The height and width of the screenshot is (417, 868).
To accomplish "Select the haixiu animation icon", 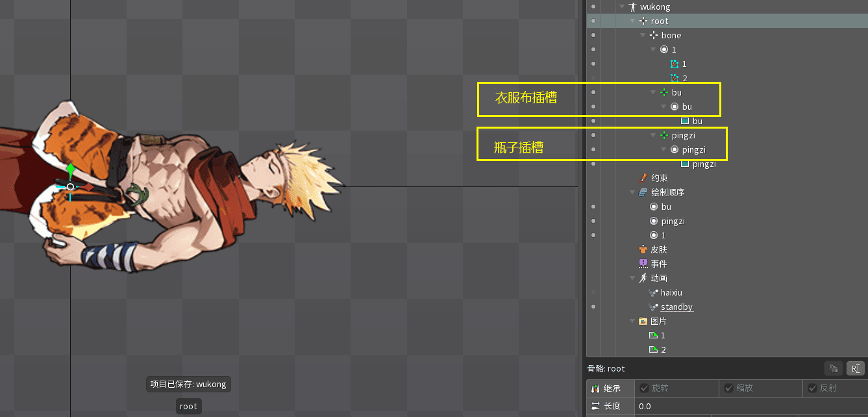I will point(653,292).
